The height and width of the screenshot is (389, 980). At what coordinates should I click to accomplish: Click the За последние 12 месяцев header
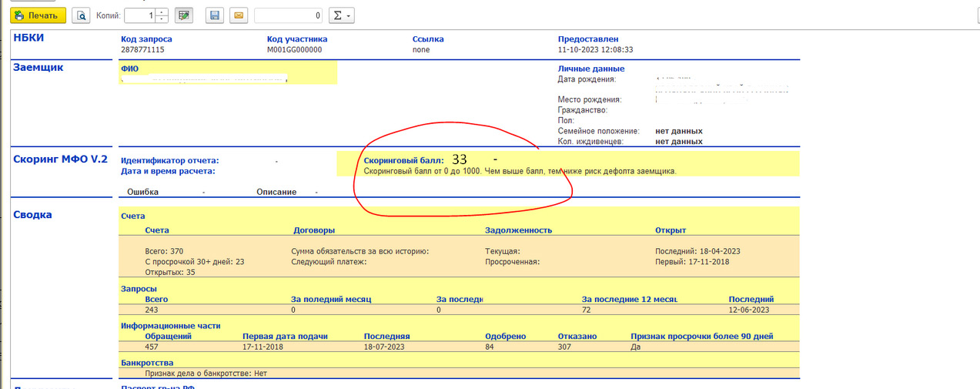629,299
